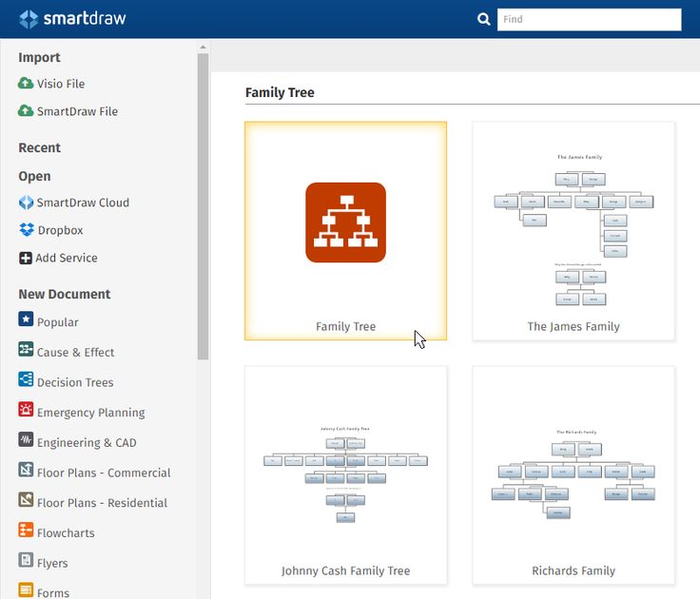Select the Forms category

coord(53,592)
